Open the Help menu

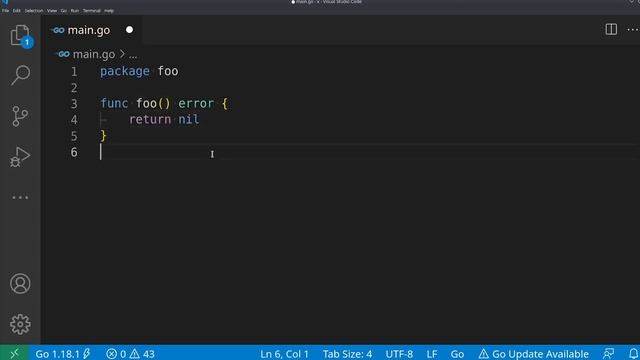click(109, 11)
